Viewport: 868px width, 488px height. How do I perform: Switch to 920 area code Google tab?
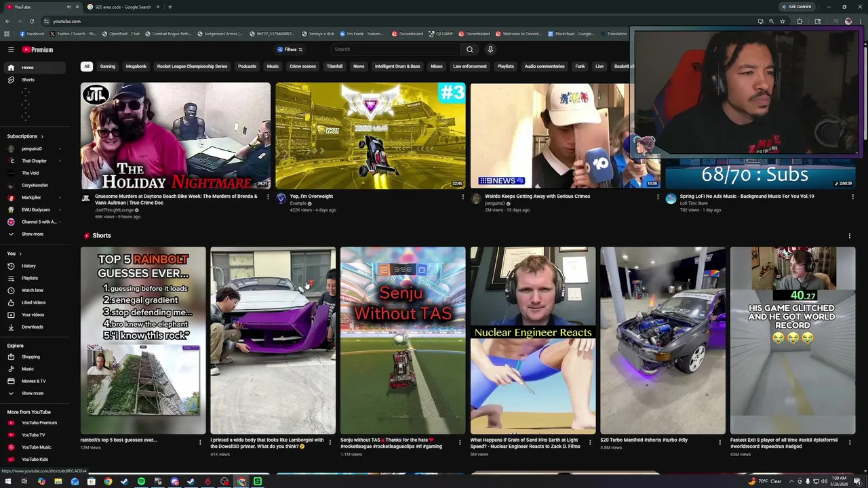122,7
